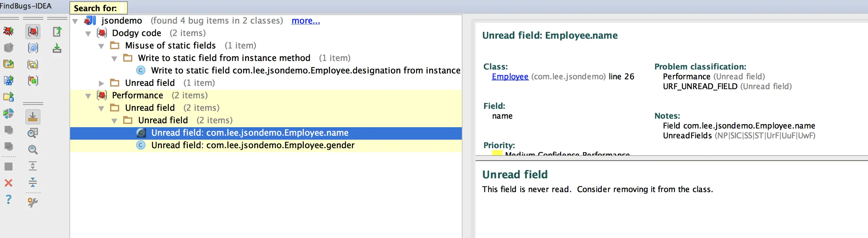Collapse the jsondemo root node
868x238 pixels.
click(x=75, y=21)
